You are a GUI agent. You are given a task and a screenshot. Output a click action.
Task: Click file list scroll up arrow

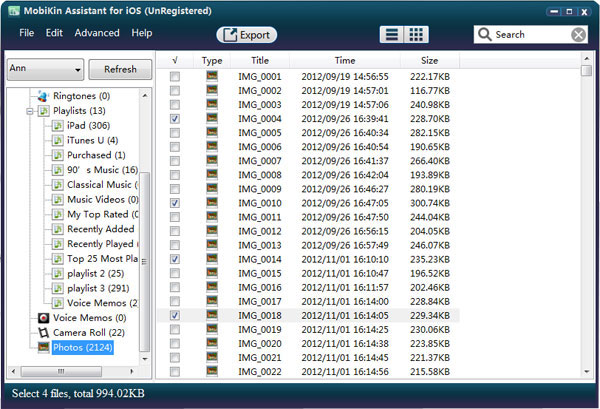[x=586, y=58]
